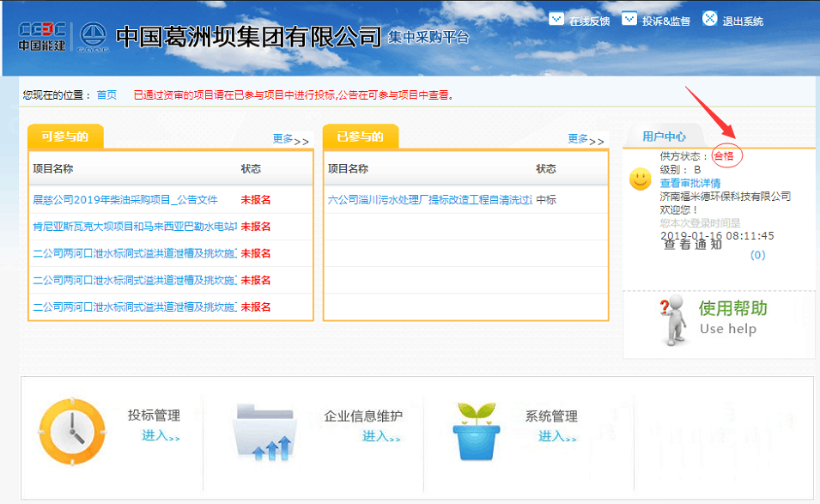This screenshot has width=820, height=504.
Task: Click the clock icon for bid management
Action: click(72, 432)
